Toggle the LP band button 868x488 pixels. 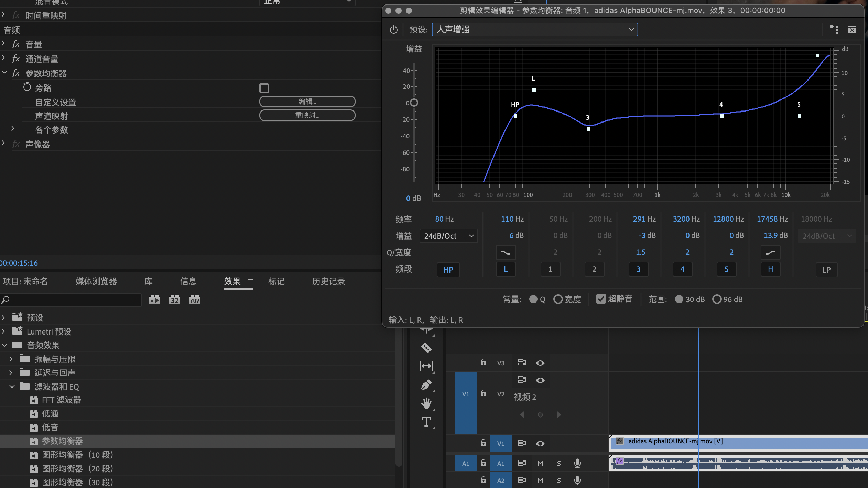(x=826, y=269)
